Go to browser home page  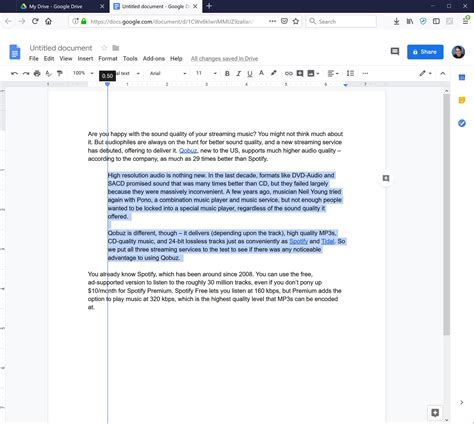click(48, 21)
